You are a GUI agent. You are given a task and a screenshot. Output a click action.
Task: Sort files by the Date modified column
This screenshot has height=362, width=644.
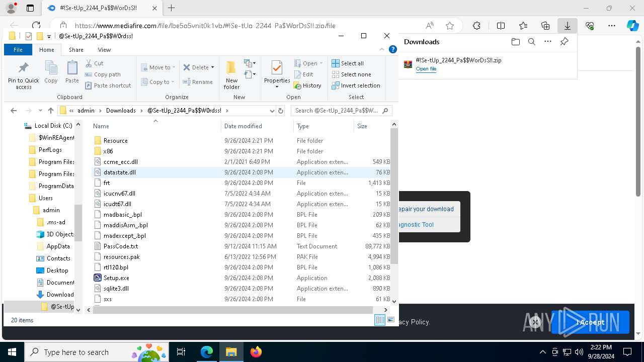coord(243,126)
